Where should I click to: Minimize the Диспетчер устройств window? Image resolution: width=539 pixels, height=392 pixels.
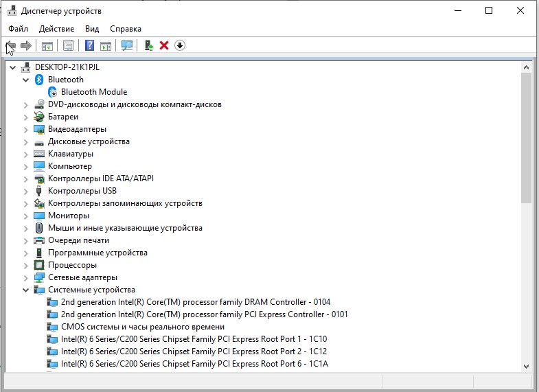coord(458,11)
